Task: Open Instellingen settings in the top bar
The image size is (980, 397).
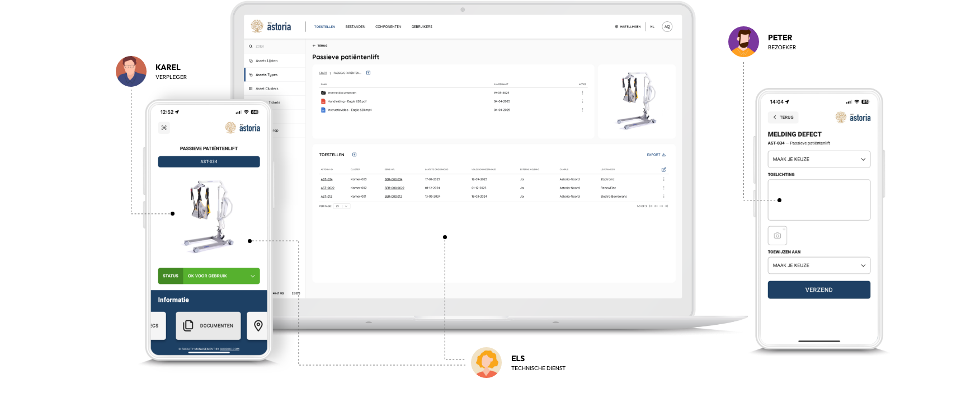Action: [x=628, y=27]
